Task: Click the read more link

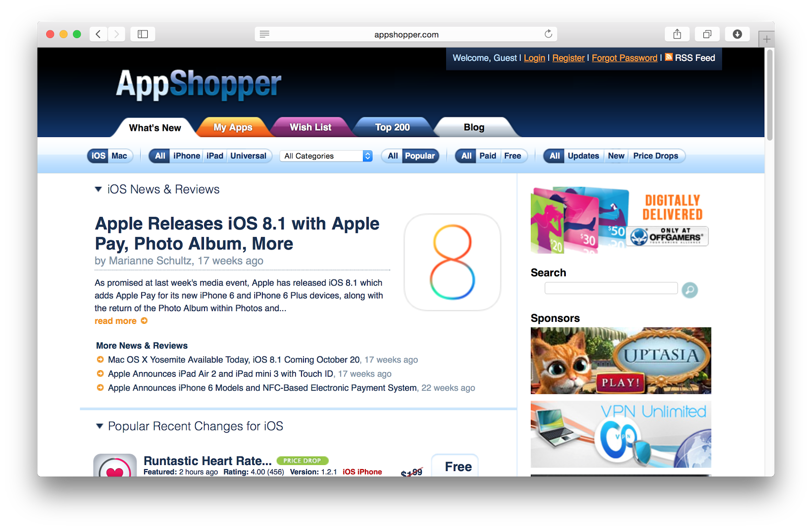Action: click(x=116, y=321)
